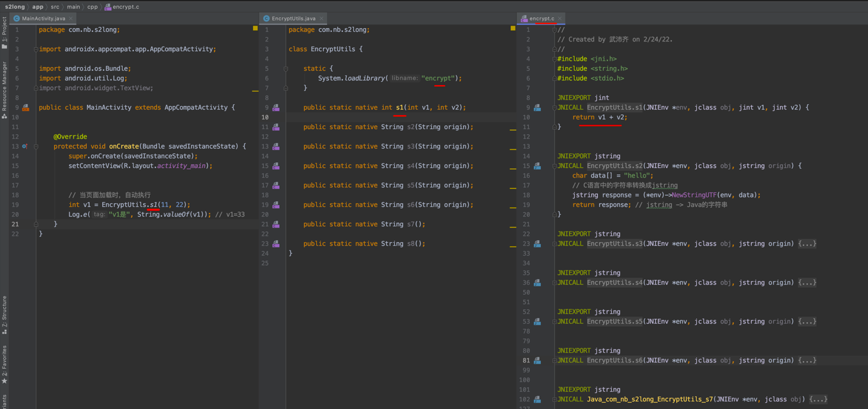The width and height of the screenshot is (868, 409).
Task: Click the gutter icon next to native s4 declaration
Action: tap(276, 166)
